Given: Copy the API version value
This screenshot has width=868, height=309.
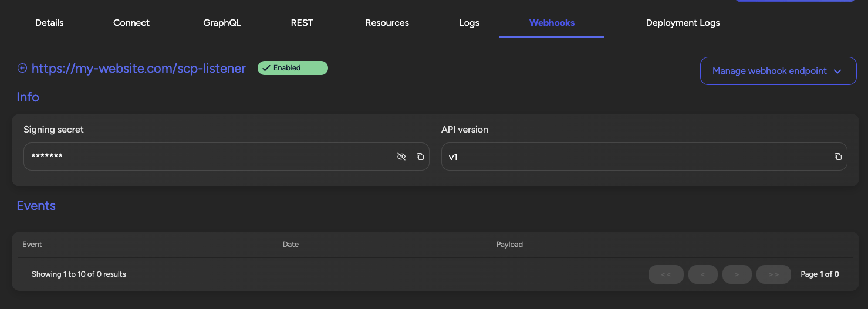Looking at the screenshot, I should [838, 157].
